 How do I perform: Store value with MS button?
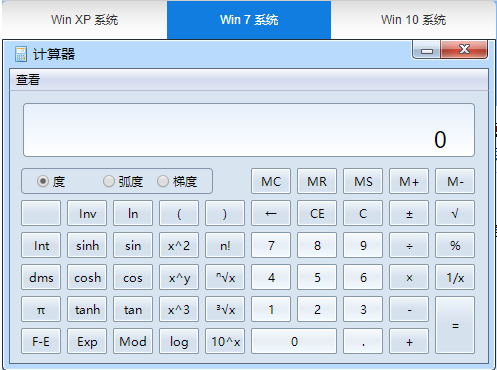[363, 181]
